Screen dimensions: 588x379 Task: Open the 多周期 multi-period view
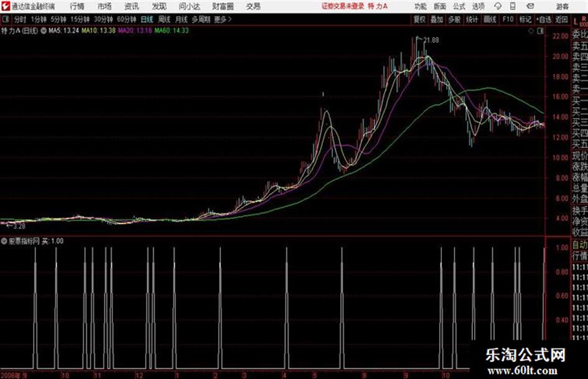(x=200, y=19)
